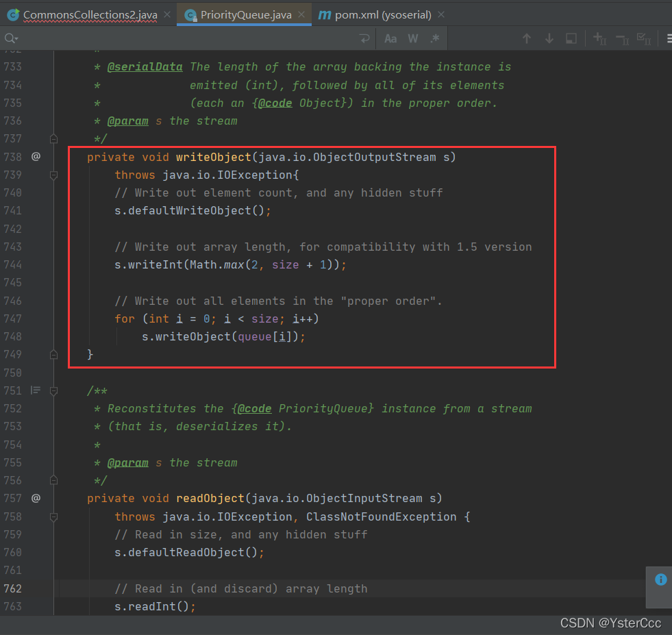
Task: Toggle Match Case (Aa) option
Action: click(x=390, y=38)
